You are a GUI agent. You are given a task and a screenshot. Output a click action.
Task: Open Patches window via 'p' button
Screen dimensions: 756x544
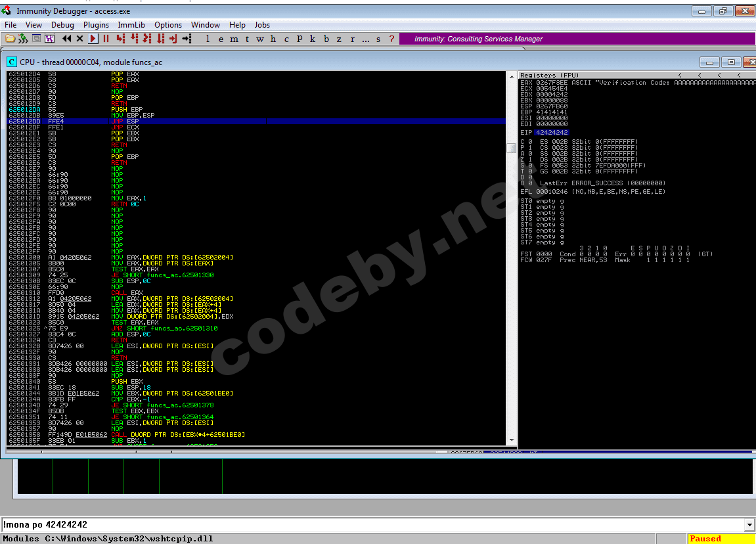pyautogui.click(x=300, y=39)
